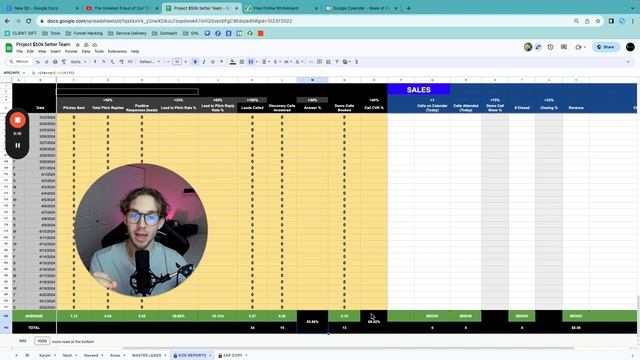Image resolution: width=640 pixels, height=360 pixels.
Task: Click the Share button
Action: (606, 47)
